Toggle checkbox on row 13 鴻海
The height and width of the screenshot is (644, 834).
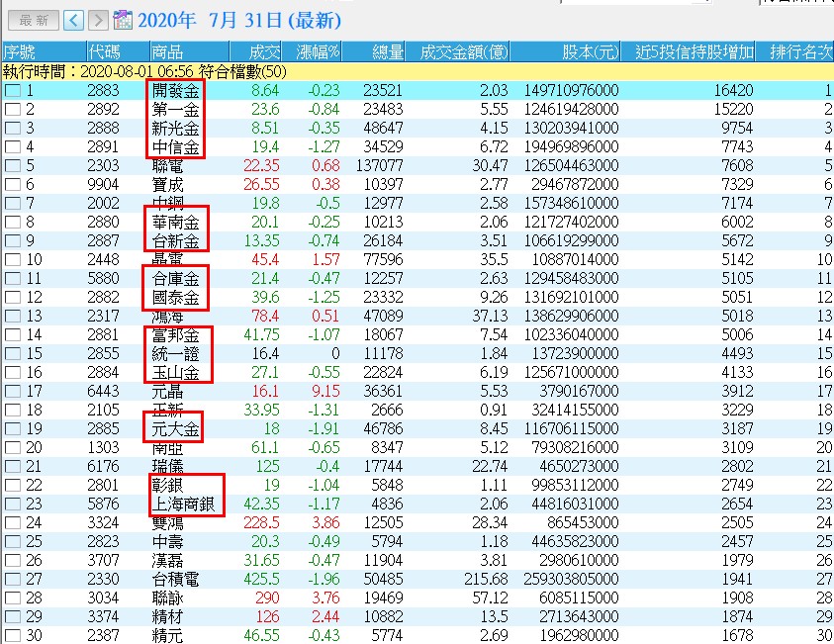12,316
